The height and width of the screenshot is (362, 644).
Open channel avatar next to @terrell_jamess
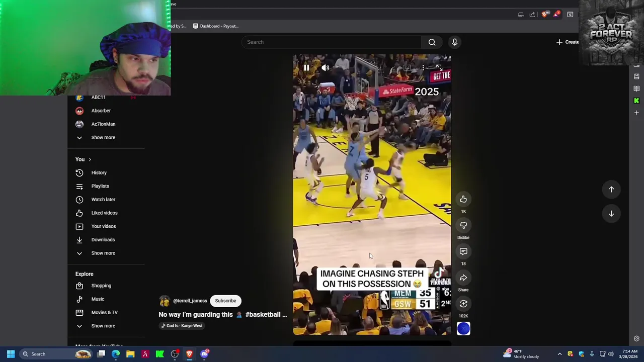click(x=165, y=301)
